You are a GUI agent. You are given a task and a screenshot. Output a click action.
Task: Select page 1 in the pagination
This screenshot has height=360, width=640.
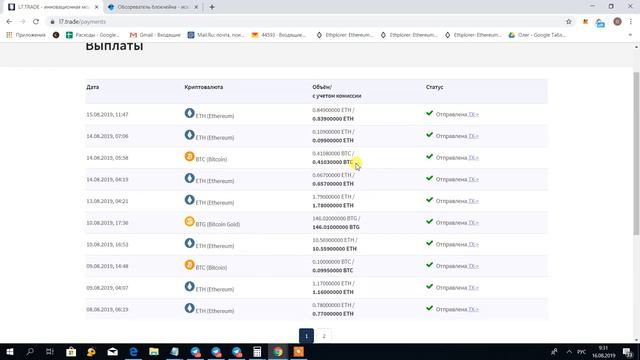click(x=307, y=336)
